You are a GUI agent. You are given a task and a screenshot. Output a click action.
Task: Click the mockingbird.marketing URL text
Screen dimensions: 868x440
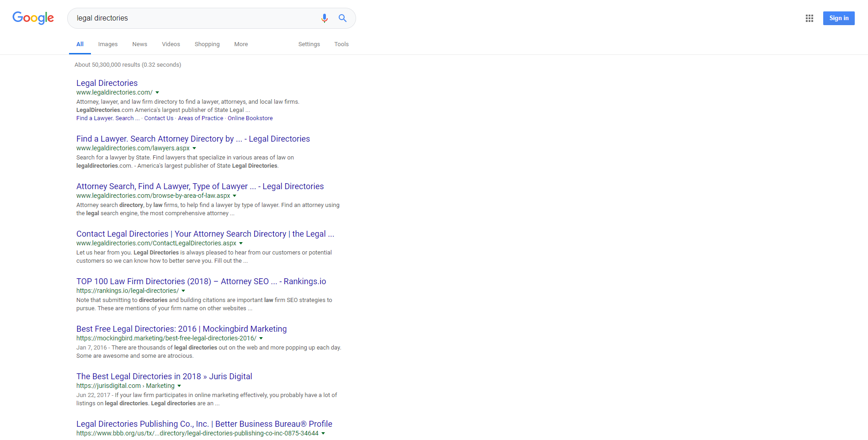pos(166,339)
